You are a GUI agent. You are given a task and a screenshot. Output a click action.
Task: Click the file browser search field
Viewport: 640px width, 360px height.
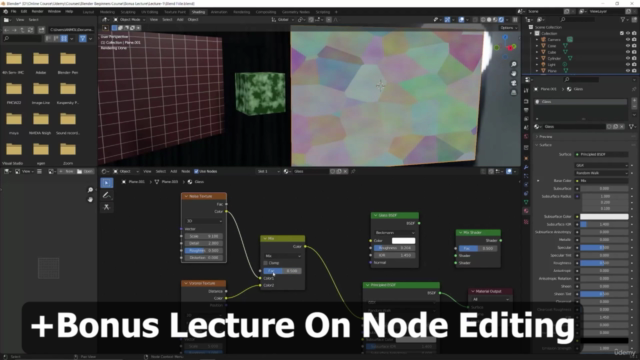[x=22, y=38]
